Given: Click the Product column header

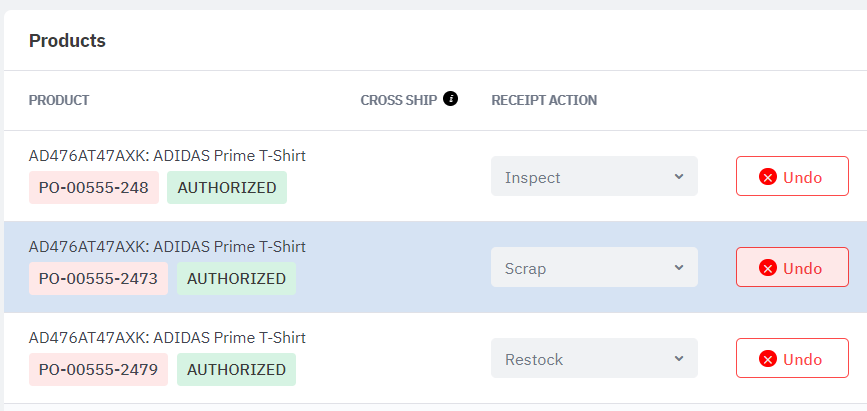Looking at the screenshot, I should point(59,100).
